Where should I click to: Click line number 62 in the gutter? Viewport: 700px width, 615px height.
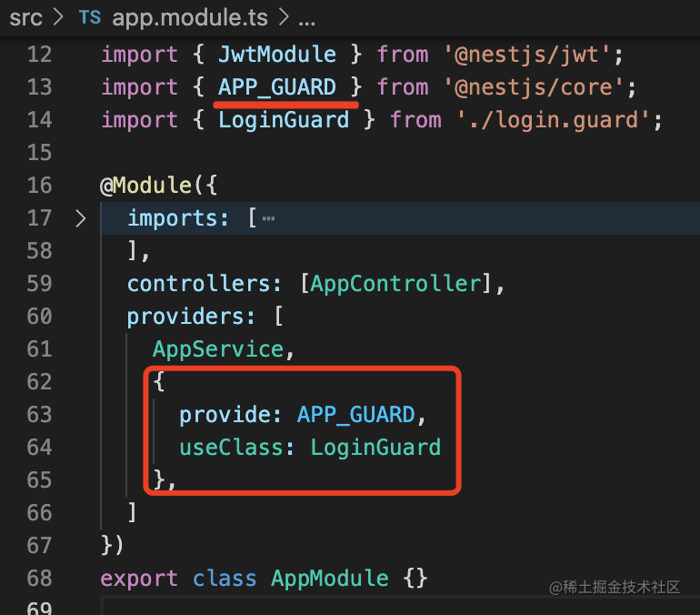(40, 382)
